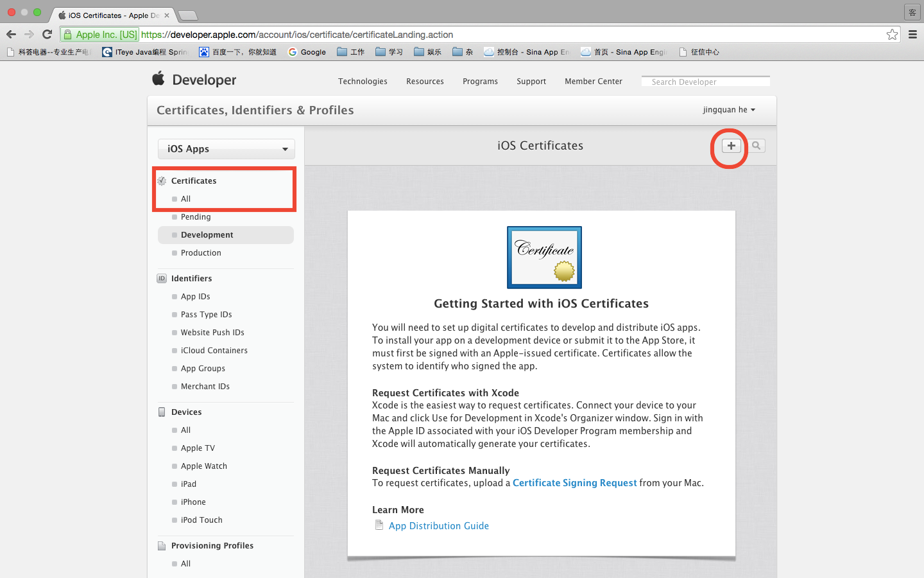The height and width of the screenshot is (578, 924).
Task: Click the Devices section phone icon
Action: pos(162,412)
